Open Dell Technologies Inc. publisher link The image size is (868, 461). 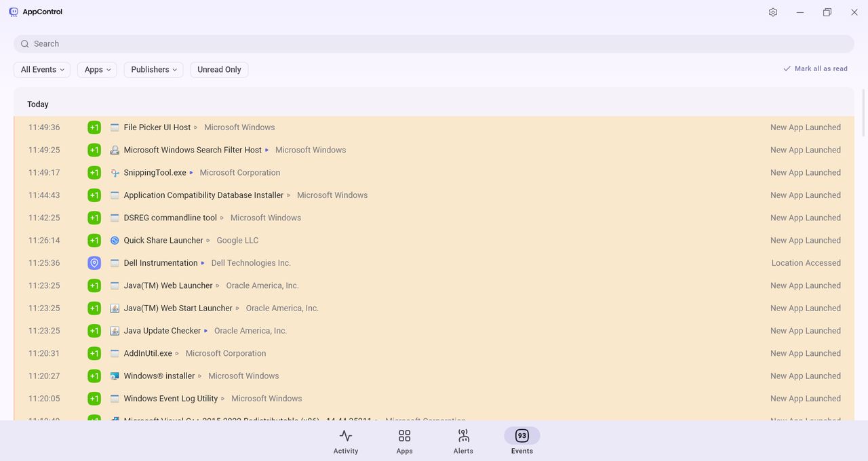pyautogui.click(x=251, y=263)
